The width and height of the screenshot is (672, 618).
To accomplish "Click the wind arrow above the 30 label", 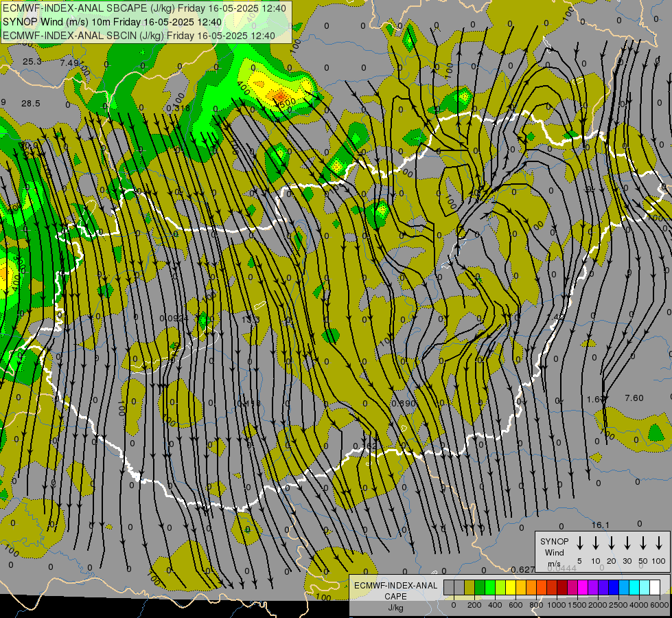I will point(627,543).
